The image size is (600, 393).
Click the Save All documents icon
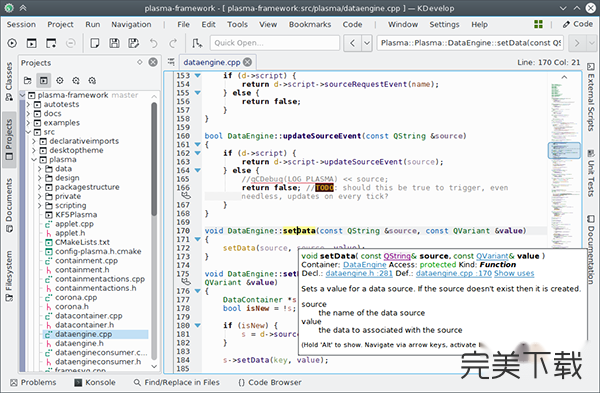coord(134,43)
